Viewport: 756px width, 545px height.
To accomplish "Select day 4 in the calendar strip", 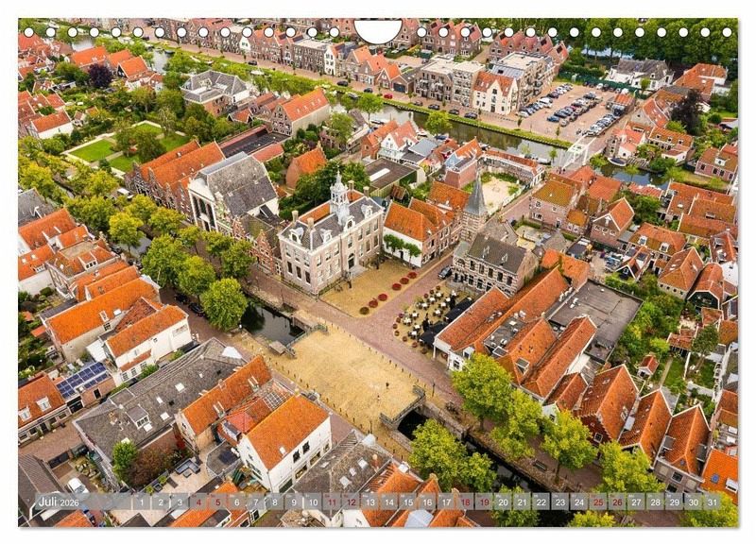I will coord(198,502).
